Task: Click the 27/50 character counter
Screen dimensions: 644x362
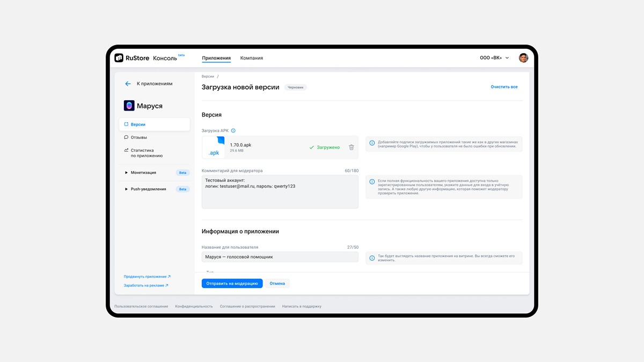Action: click(x=353, y=247)
